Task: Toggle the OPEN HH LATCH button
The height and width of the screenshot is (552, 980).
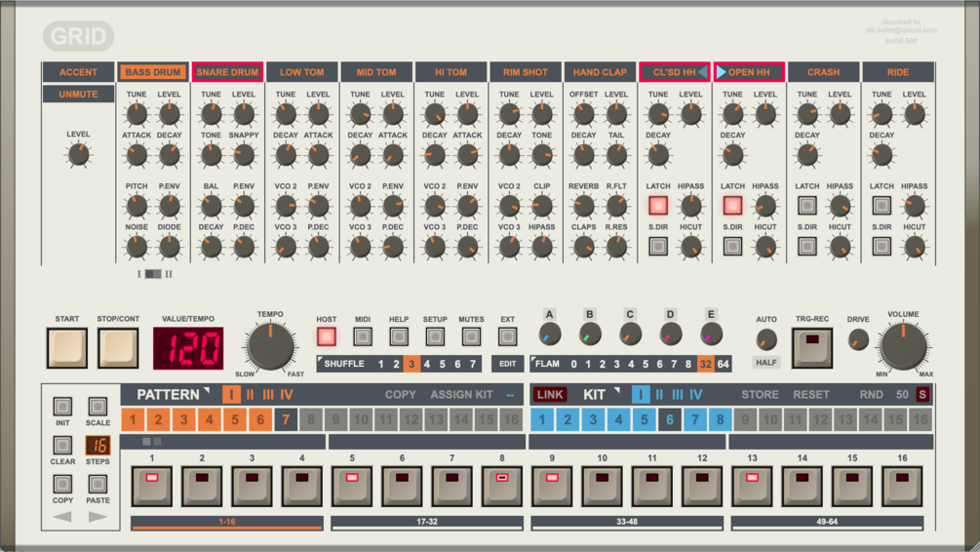Action: 732,205
